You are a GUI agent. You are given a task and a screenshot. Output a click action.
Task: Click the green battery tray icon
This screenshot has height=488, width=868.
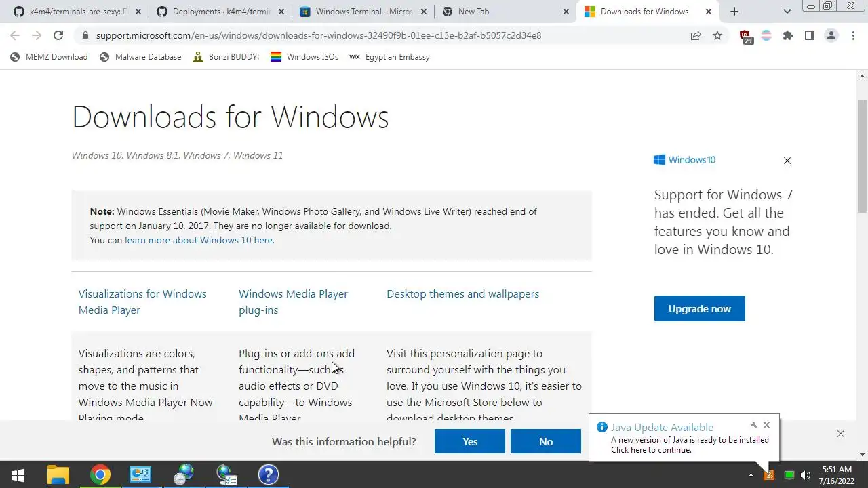[x=789, y=475]
